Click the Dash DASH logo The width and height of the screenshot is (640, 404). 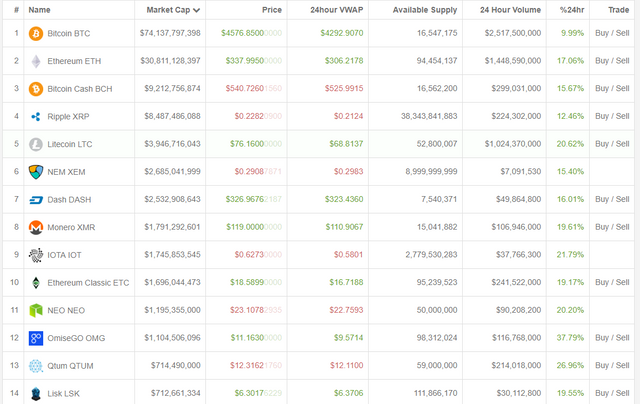tap(36, 200)
